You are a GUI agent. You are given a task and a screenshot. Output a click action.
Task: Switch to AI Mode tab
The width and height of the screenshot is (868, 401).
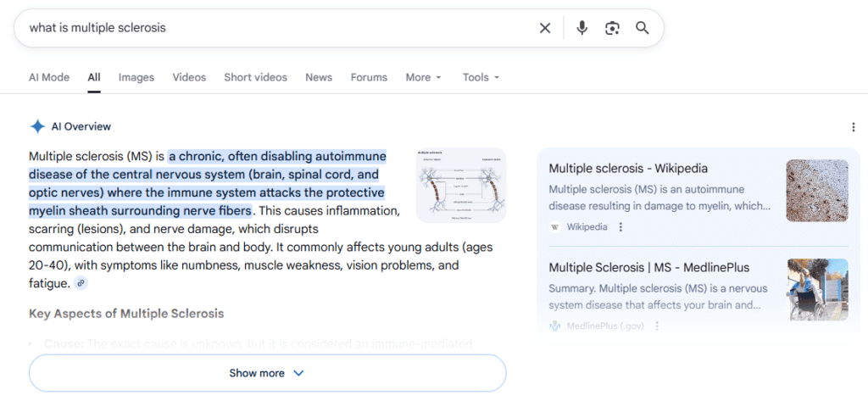pos(49,77)
